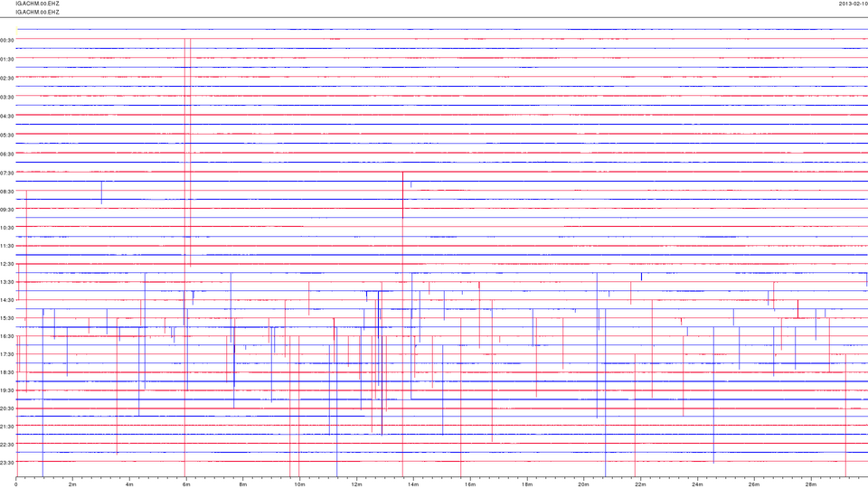Select the 04:30 time label

click(7, 117)
